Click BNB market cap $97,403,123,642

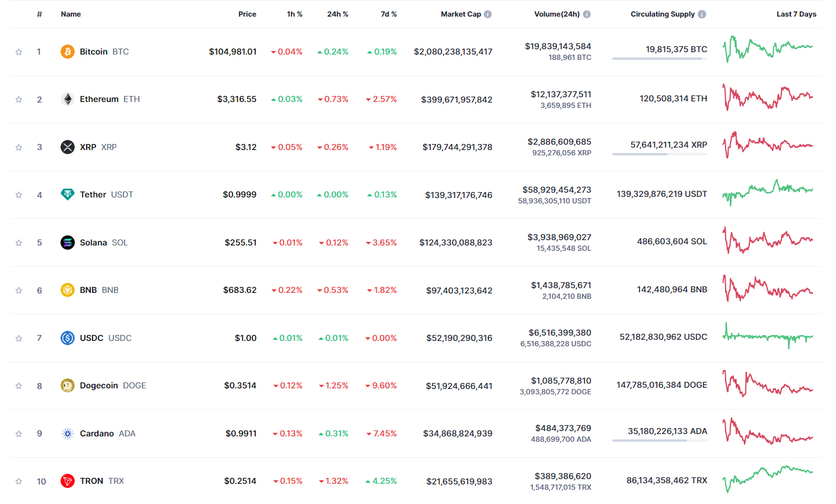(459, 291)
